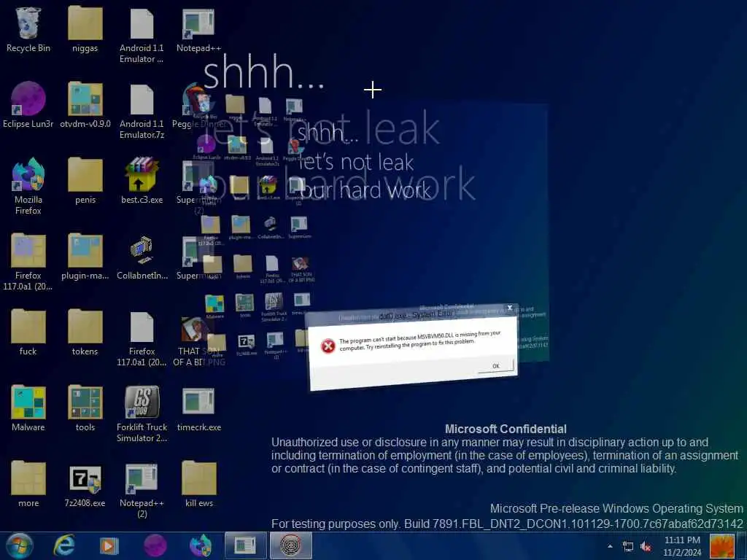The width and height of the screenshot is (747, 560).
Task: Select the Android 1.1 Emulator ... file icon
Action: [142, 34]
